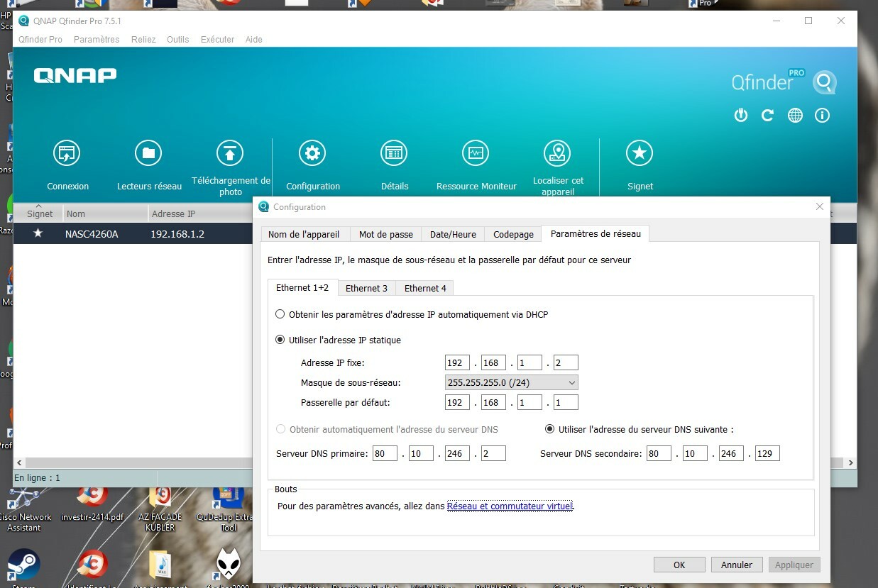Open the foobar2000 alien-head desktop icon
The image size is (878, 588).
tap(229, 564)
